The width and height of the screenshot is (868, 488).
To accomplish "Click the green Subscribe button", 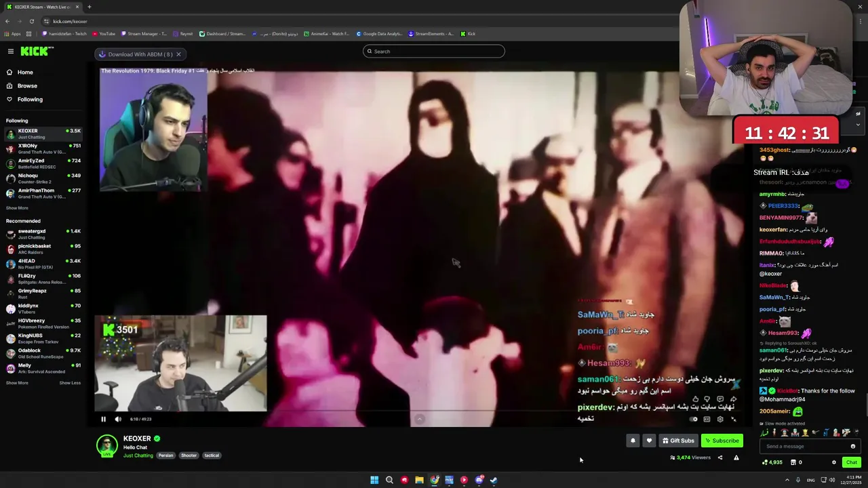I will coord(722,441).
